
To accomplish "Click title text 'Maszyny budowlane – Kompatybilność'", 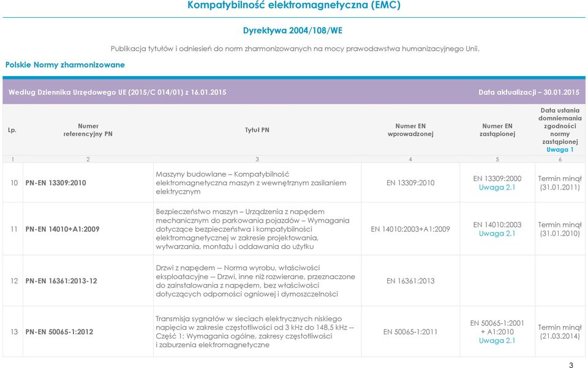I will click(222, 174).
